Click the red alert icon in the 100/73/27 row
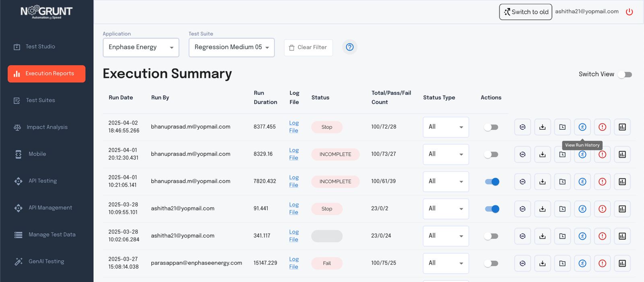 (602, 154)
